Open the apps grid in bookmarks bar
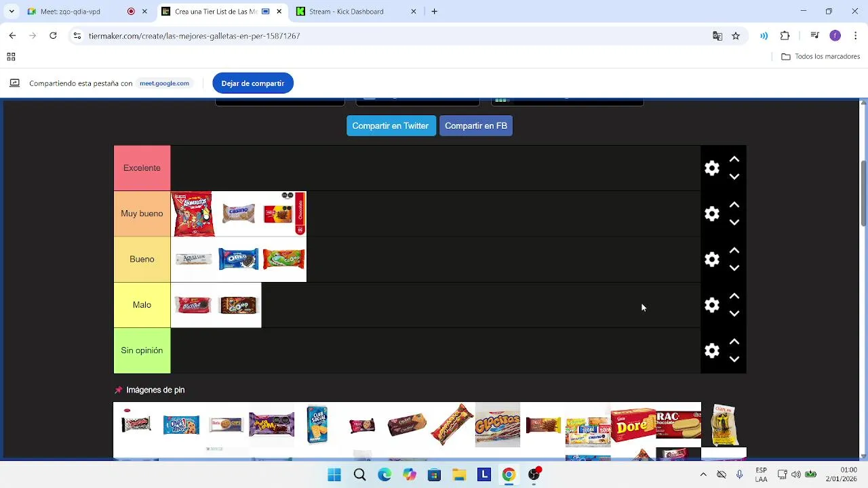This screenshot has width=868, height=488. 11,57
